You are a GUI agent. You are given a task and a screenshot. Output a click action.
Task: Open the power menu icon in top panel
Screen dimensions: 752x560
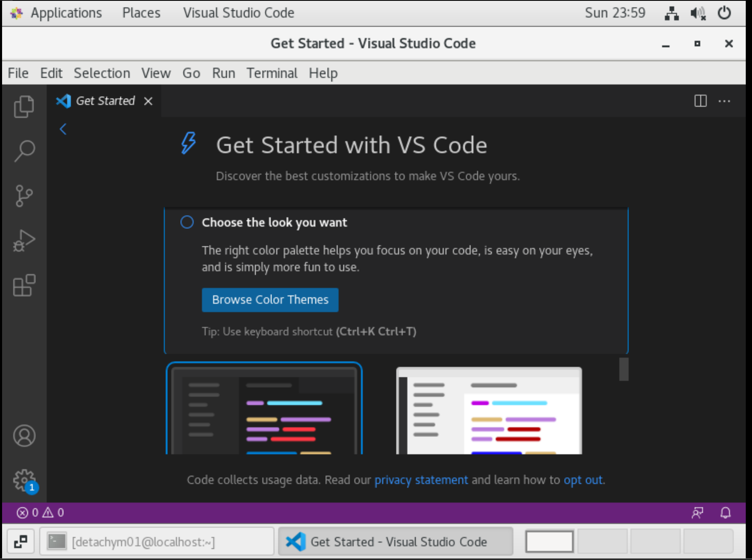tap(725, 13)
